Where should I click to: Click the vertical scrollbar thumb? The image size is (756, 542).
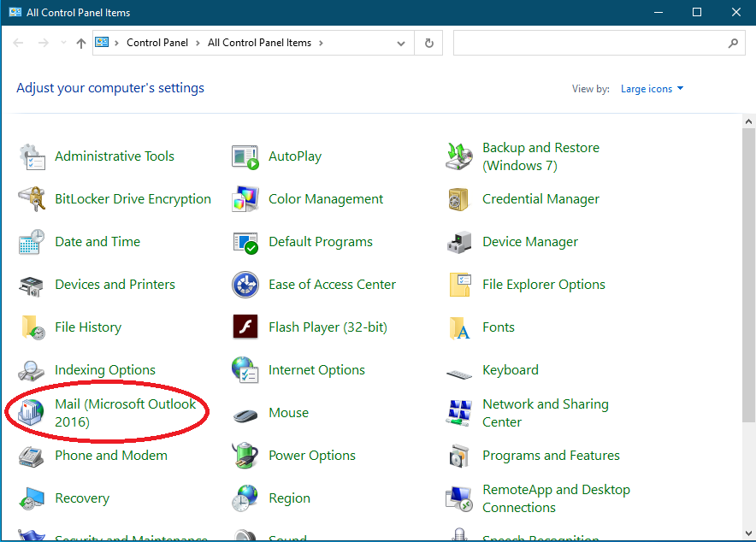click(x=748, y=275)
